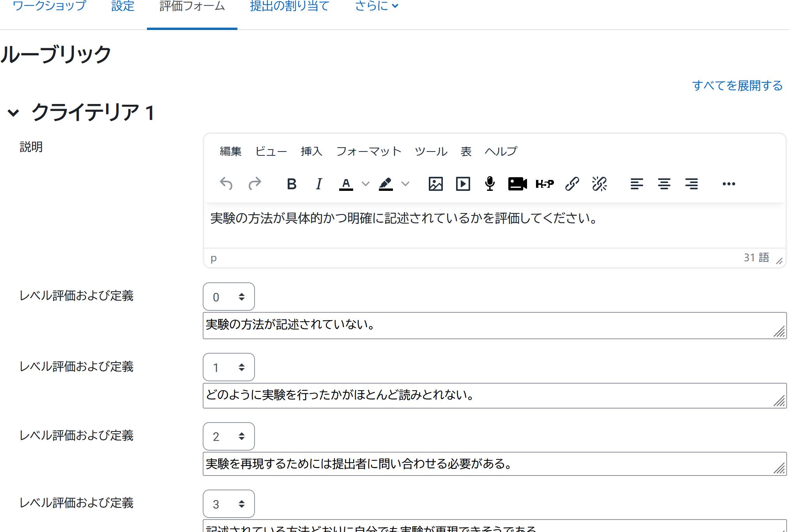Open level grade dropdown showing 1

coord(229,367)
